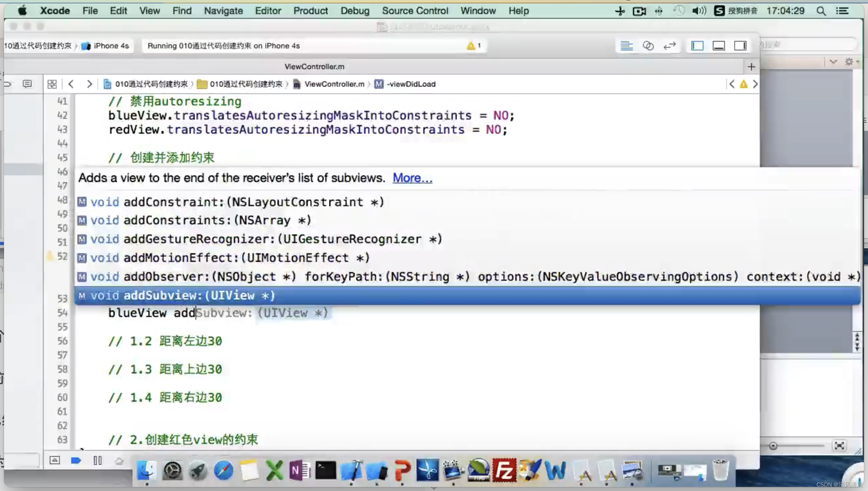Toggle the Utilities pane
The width and height of the screenshot is (868, 491).
[x=740, y=46]
